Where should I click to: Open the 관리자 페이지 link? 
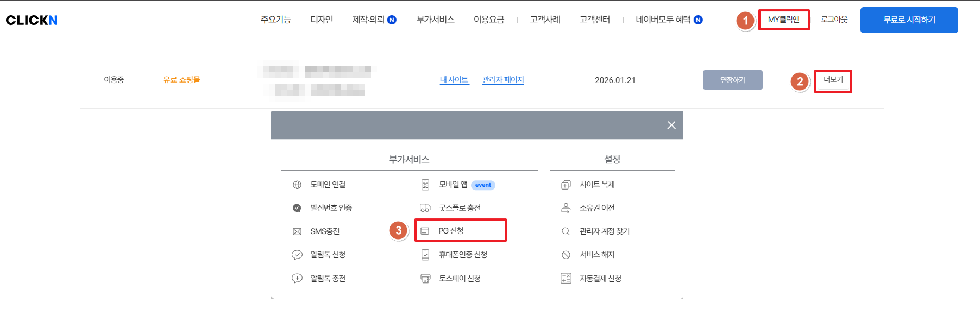tap(503, 80)
